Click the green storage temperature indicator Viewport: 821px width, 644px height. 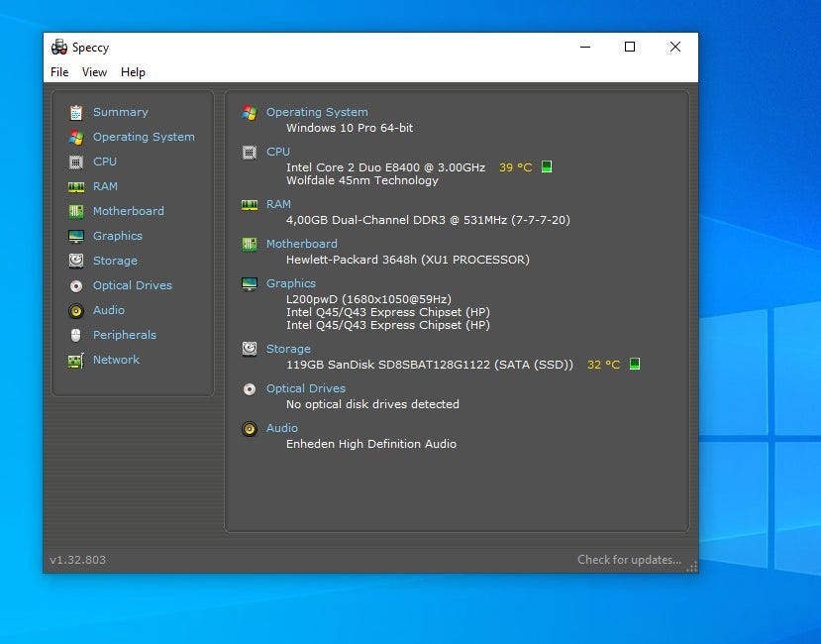pyautogui.click(x=635, y=365)
